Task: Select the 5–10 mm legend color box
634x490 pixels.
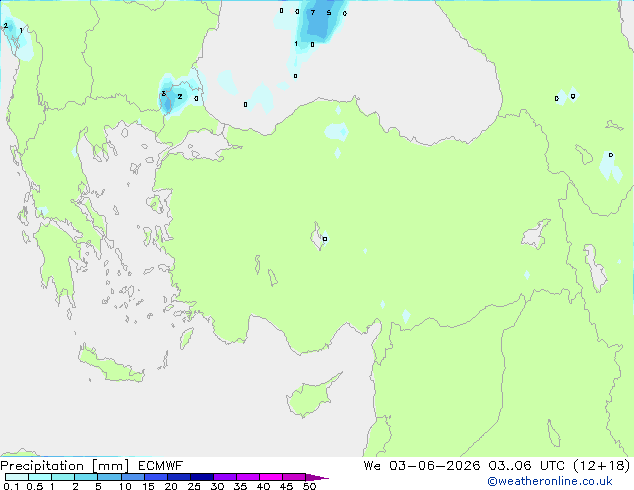Action: [x=109, y=477]
